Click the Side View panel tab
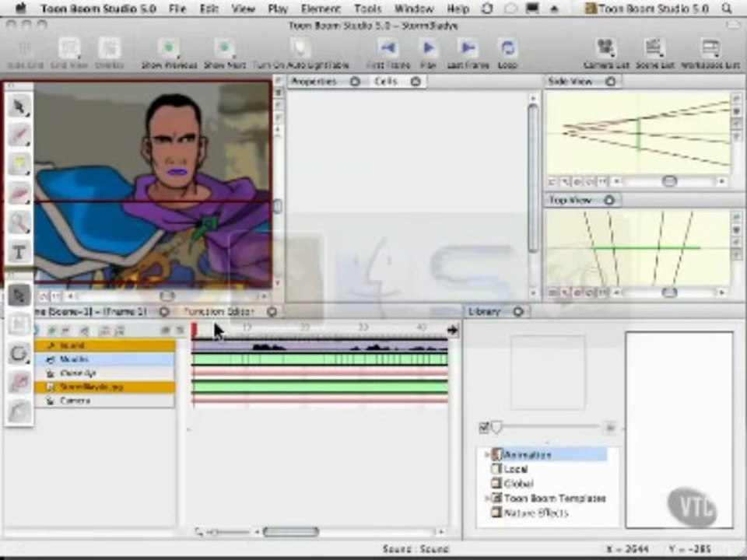This screenshot has height=560, width=747. click(570, 82)
